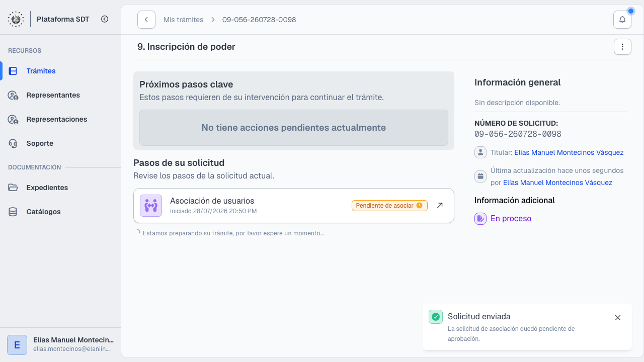
Task: Open the notifications bell
Action: point(622,20)
